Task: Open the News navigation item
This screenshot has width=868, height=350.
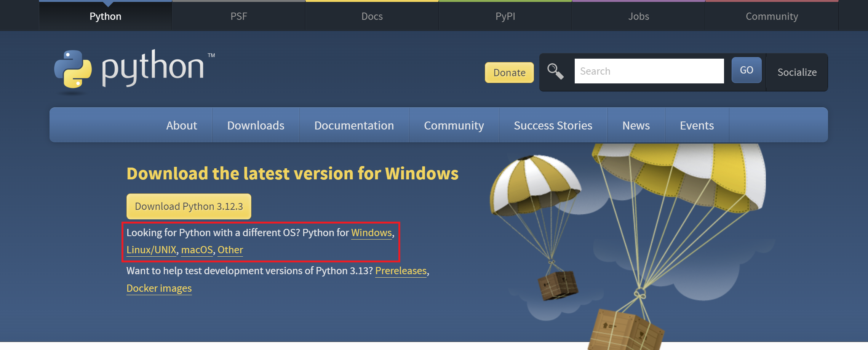Action: click(636, 125)
